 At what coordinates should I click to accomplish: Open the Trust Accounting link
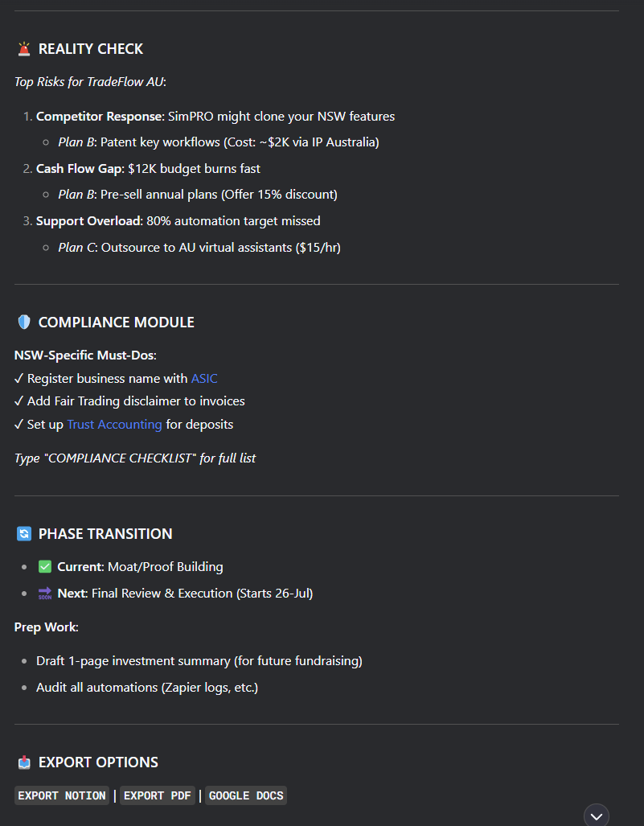[x=114, y=425]
